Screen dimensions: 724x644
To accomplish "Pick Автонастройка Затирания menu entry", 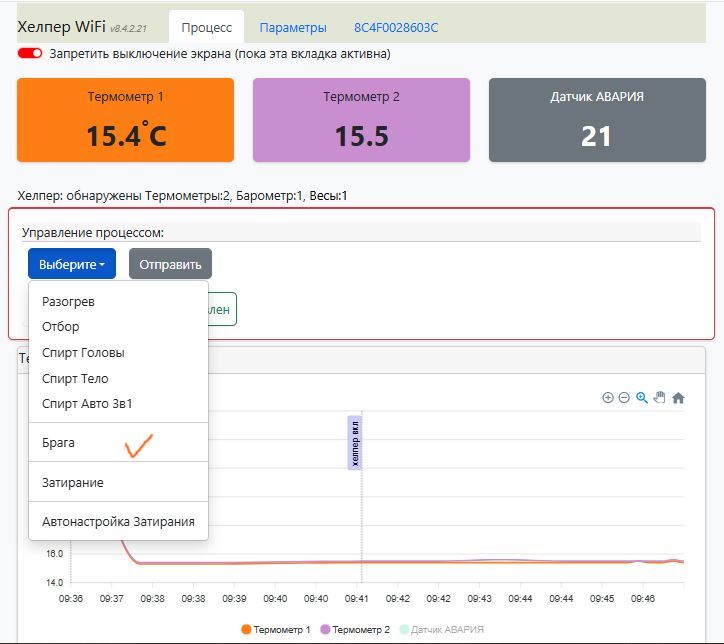I will click(x=118, y=522).
